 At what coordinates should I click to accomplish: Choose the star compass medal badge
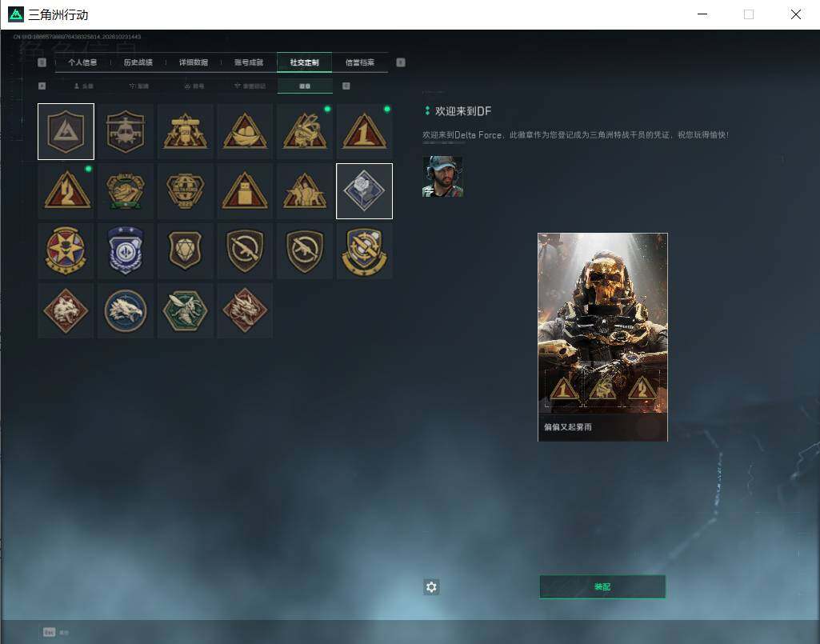[x=66, y=250]
